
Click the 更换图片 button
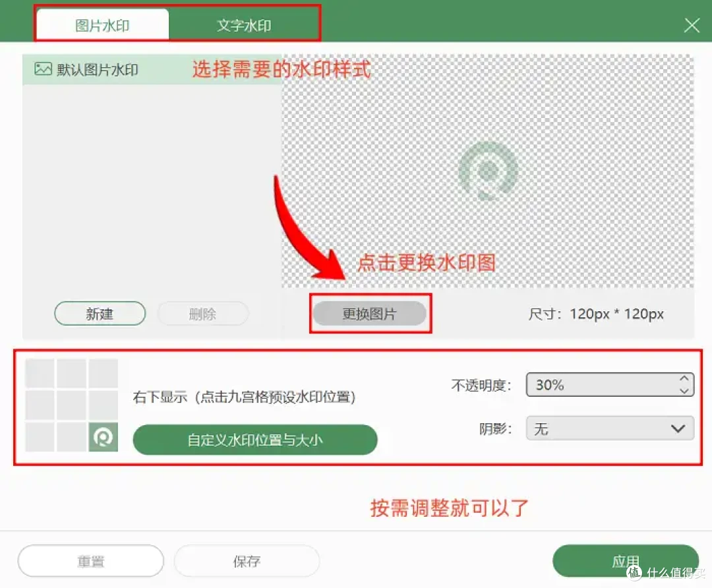[370, 313]
